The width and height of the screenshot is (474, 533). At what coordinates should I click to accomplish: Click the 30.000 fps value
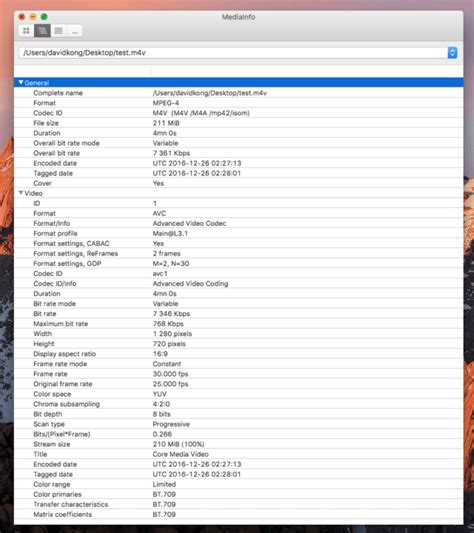coord(170,374)
